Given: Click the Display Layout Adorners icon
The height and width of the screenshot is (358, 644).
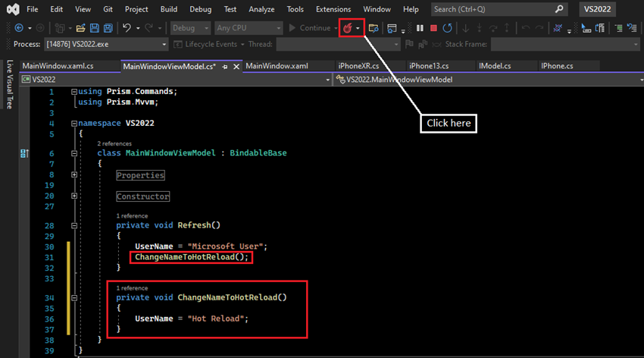Looking at the screenshot, I should (x=600, y=28).
